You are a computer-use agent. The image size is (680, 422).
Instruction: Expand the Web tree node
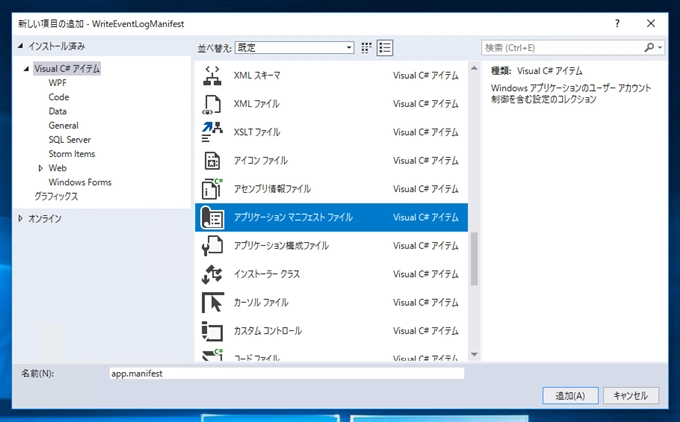(x=41, y=168)
